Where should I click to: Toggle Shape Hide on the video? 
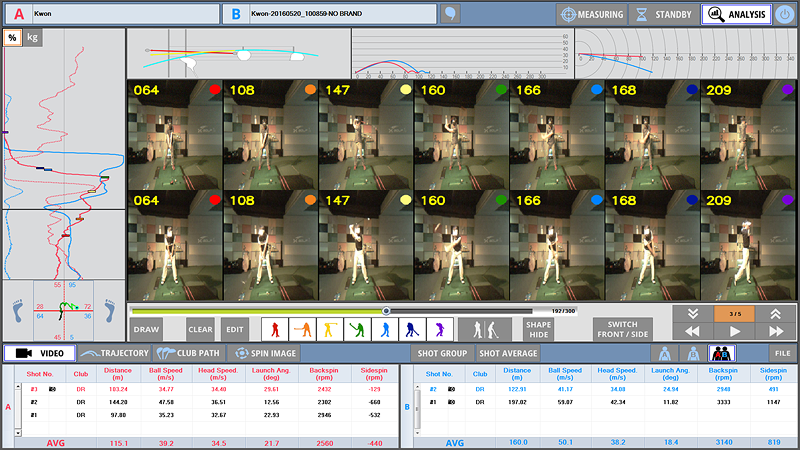click(539, 329)
